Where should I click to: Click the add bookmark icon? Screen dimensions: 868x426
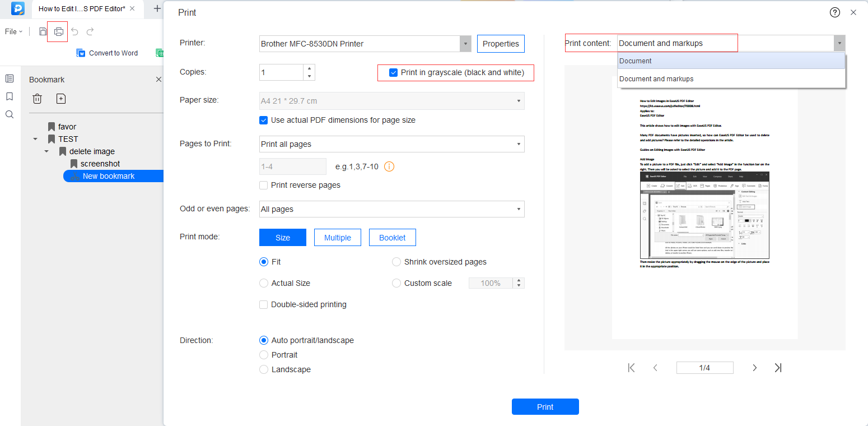(61, 99)
